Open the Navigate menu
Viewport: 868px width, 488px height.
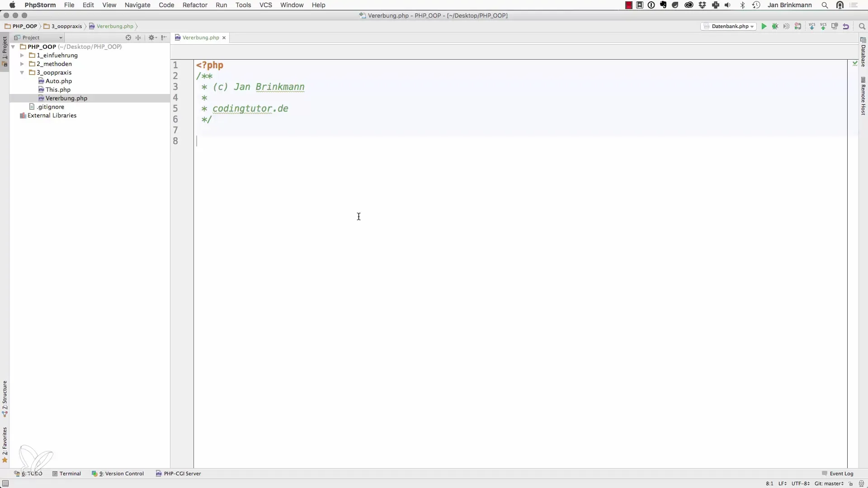click(x=137, y=5)
